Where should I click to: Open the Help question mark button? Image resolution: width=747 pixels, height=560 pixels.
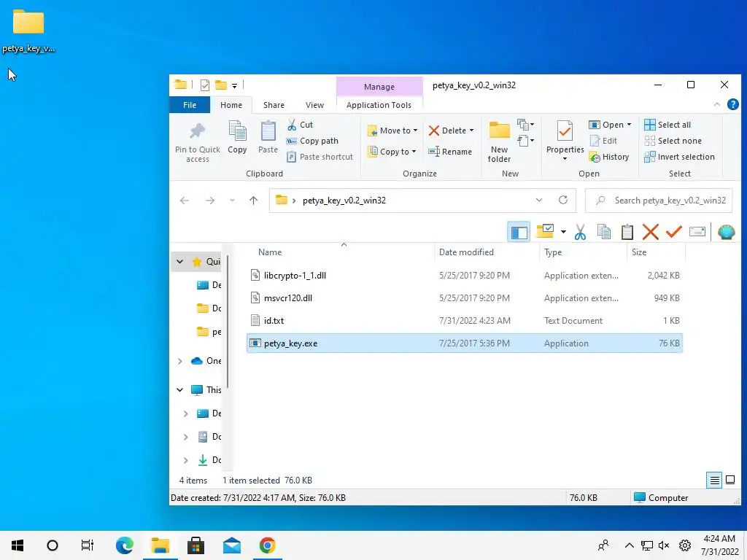[732, 104]
